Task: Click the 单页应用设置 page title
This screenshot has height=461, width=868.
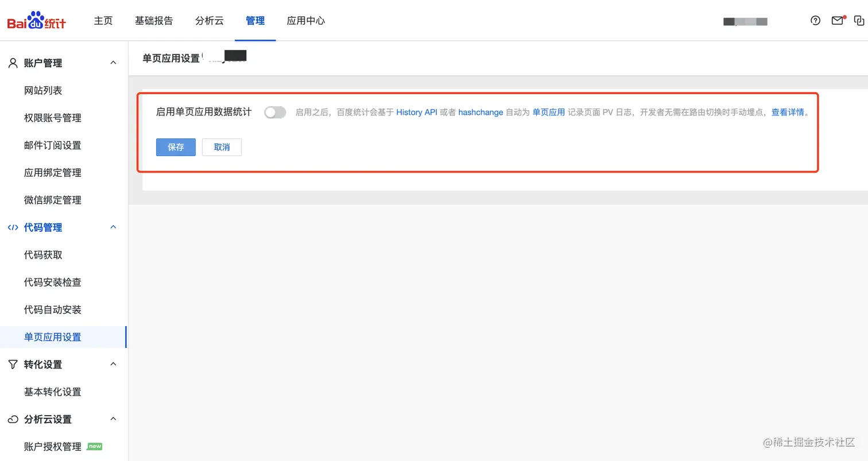Action: point(171,58)
